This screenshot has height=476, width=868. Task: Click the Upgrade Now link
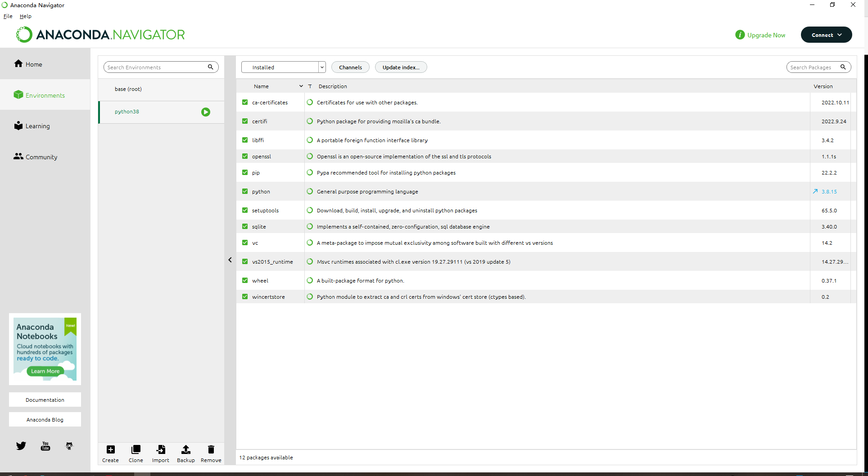coord(766,35)
